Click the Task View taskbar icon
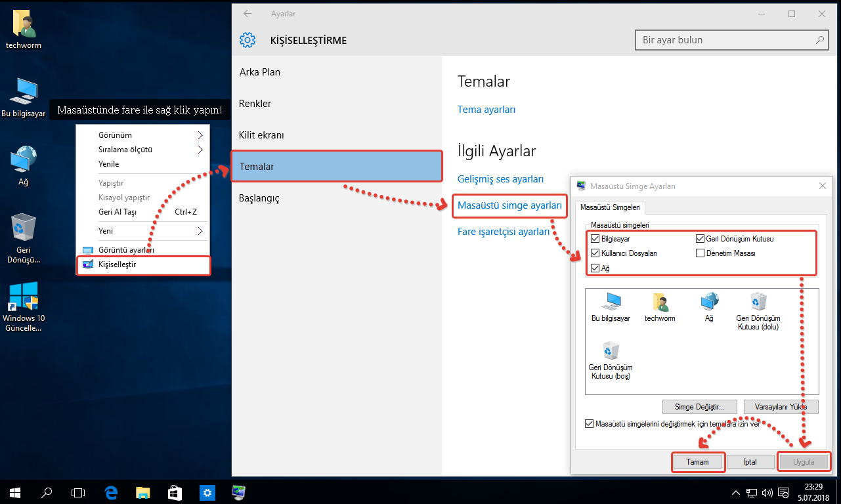Viewport: 841px width, 504px height. coord(79,492)
